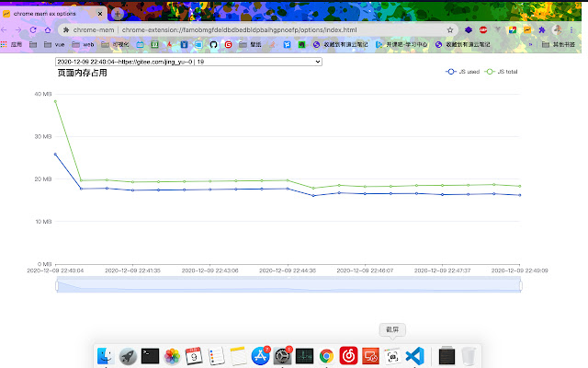588x368 pixels.
Task: Open Notes from the dock
Action: click(x=238, y=356)
